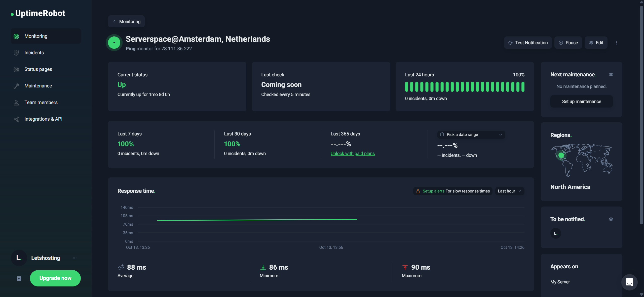Image resolution: width=644 pixels, height=297 pixels.
Task: Click the green North America region dot
Action: [561, 155]
